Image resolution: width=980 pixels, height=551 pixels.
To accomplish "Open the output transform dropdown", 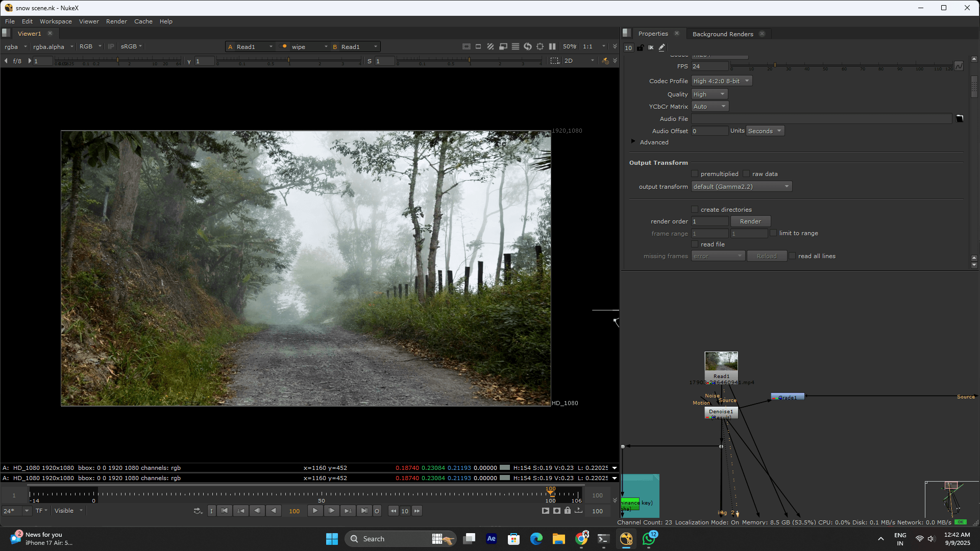I will tap(742, 186).
